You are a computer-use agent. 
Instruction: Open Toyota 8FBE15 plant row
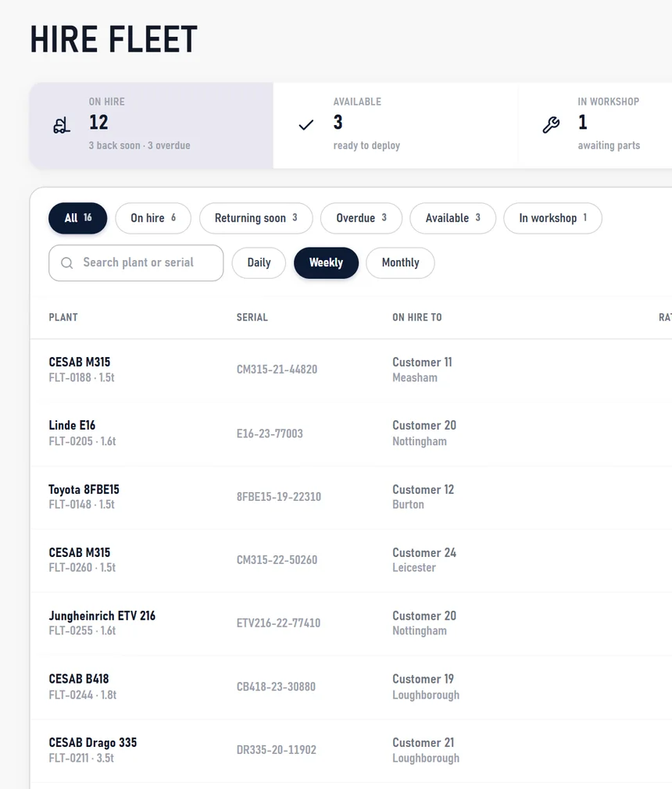click(x=352, y=497)
